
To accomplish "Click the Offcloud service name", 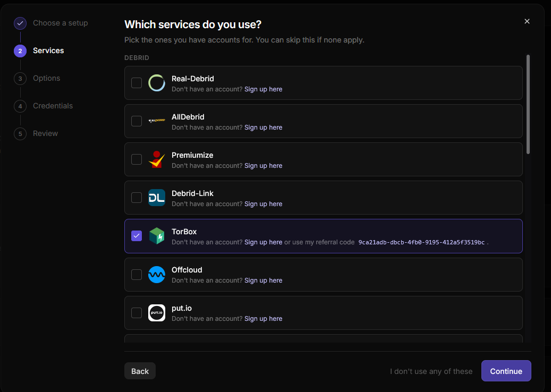I will pyautogui.click(x=187, y=270).
